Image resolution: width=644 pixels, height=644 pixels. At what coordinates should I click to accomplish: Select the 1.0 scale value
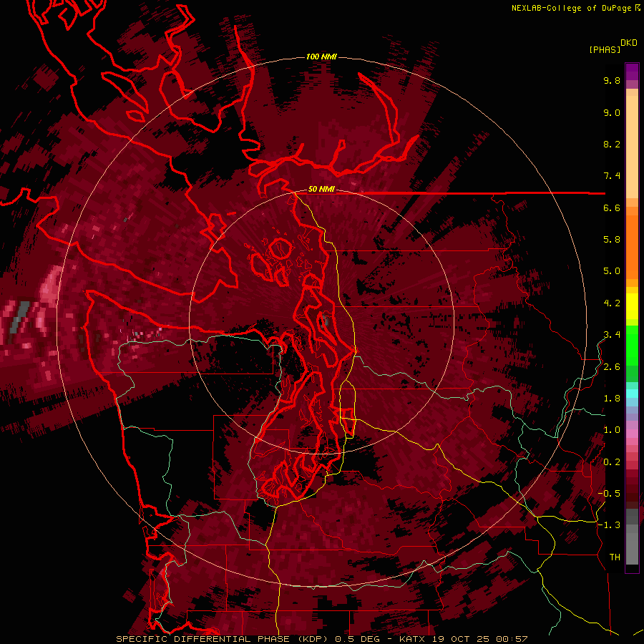pos(612,430)
